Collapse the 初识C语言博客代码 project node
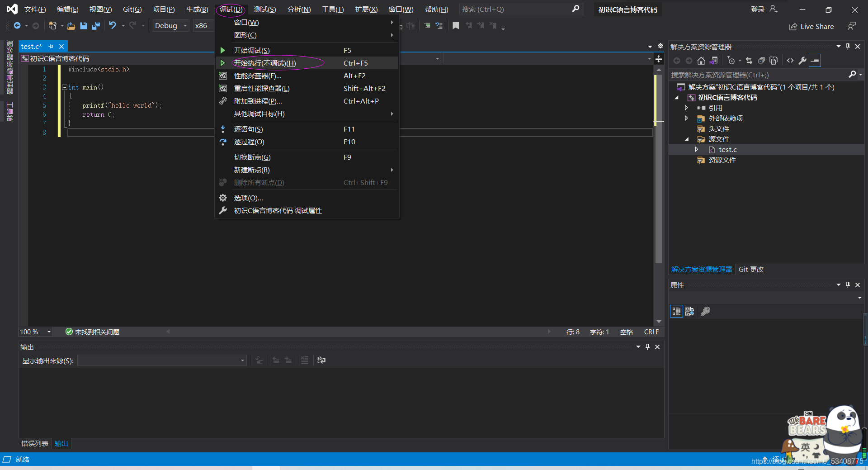This screenshot has height=470, width=868. point(677,98)
